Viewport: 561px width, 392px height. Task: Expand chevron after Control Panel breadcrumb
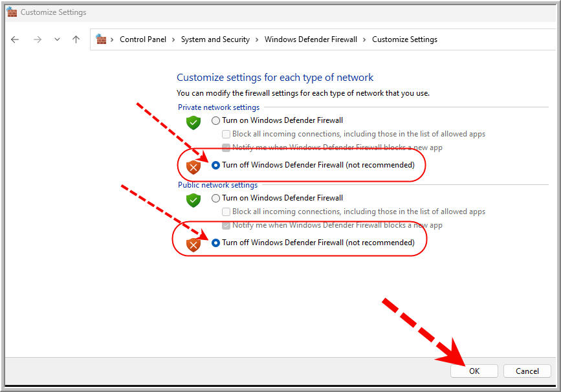173,39
